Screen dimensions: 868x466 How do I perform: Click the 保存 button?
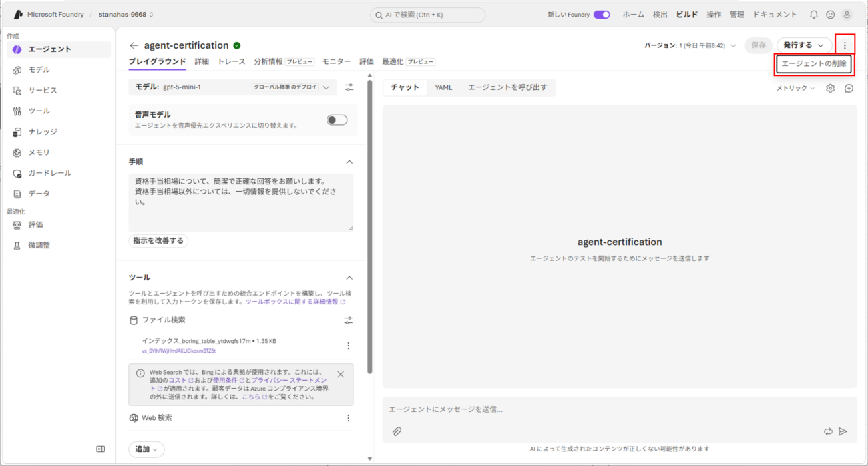tap(758, 45)
